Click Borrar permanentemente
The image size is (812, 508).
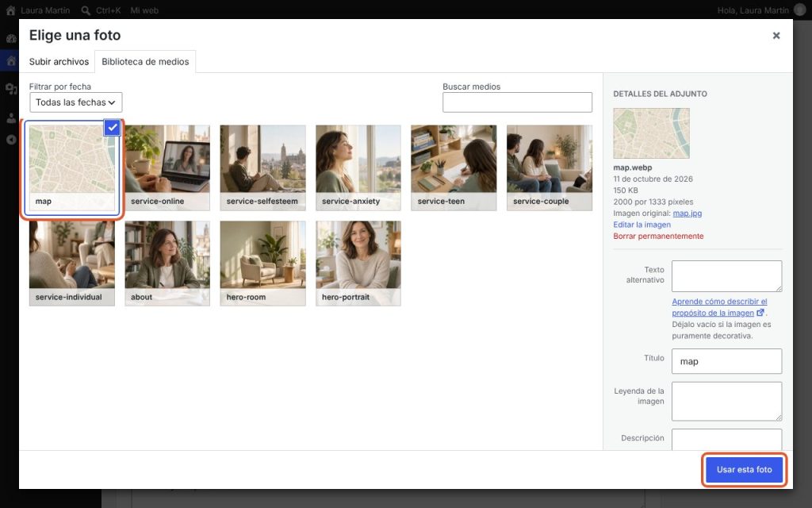pyautogui.click(x=658, y=236)
